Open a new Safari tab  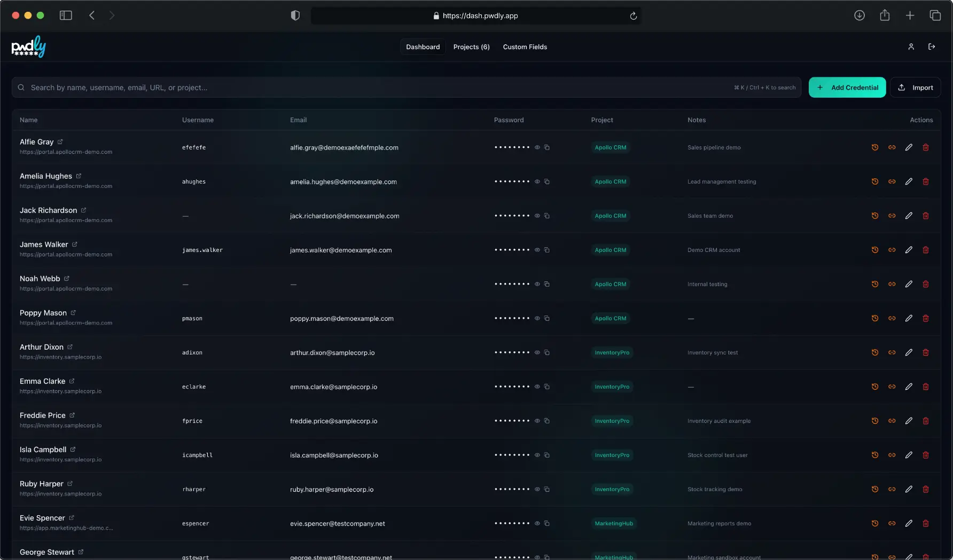910,15
